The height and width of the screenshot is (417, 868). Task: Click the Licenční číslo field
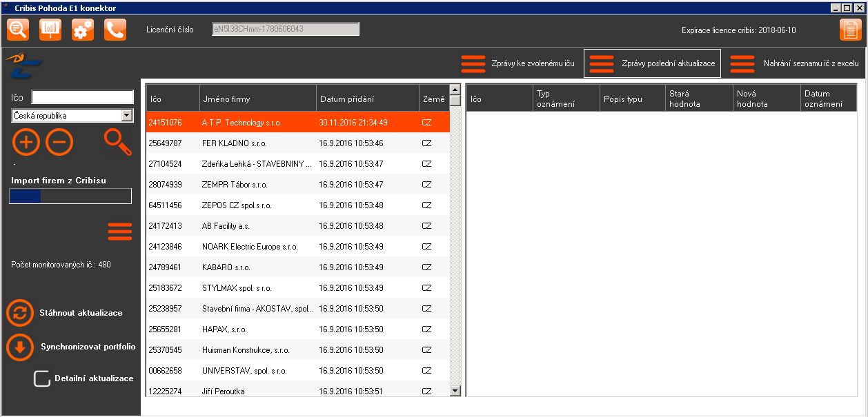286,30
